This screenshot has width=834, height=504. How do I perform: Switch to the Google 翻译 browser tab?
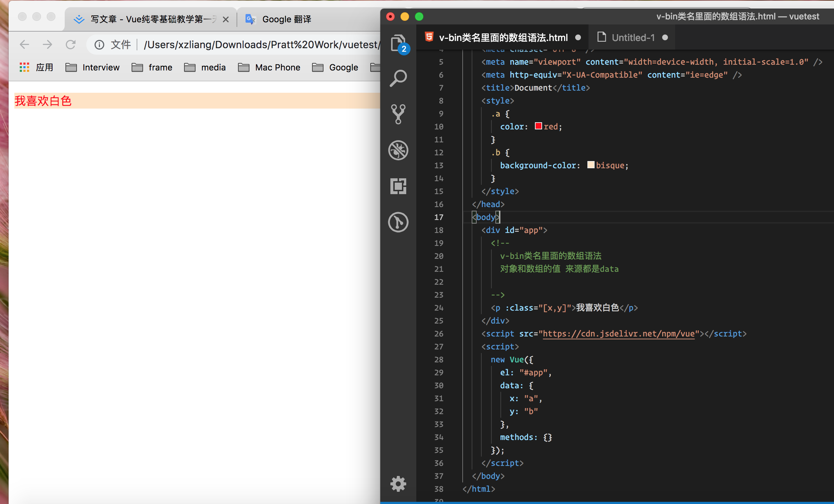[287, 19]
